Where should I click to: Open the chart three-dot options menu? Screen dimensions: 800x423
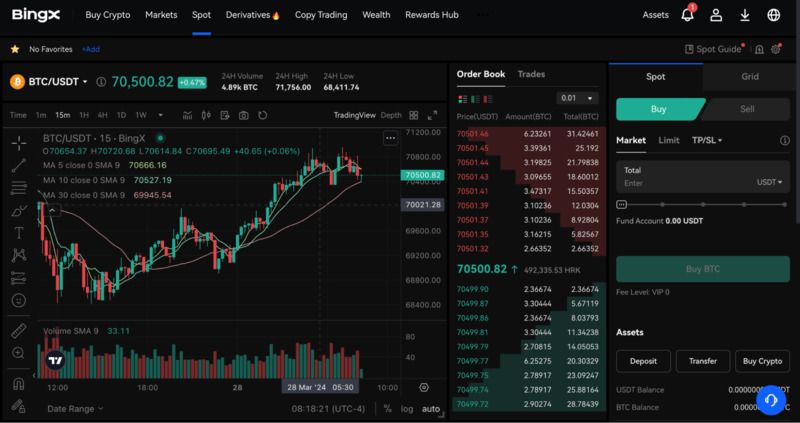click(390, 138)
